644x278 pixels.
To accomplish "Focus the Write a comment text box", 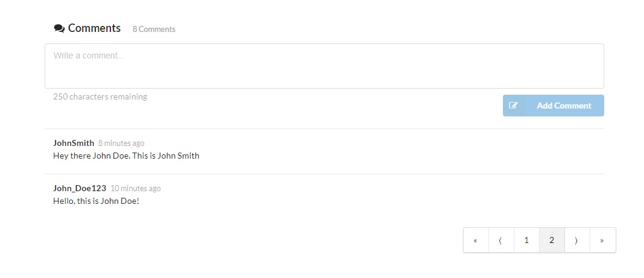I will (x=324, y=66).
